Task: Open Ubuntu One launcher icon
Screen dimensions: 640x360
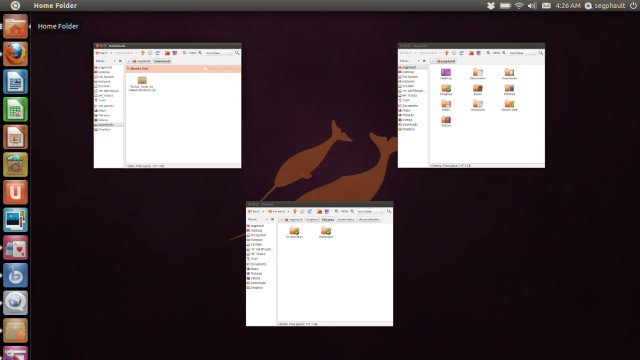Action: tap(16, 192)
